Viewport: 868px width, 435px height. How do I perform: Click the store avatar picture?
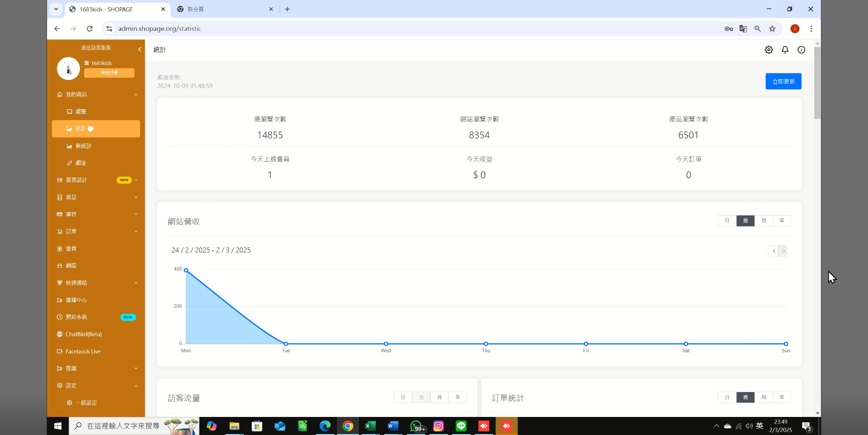[68, 68]
